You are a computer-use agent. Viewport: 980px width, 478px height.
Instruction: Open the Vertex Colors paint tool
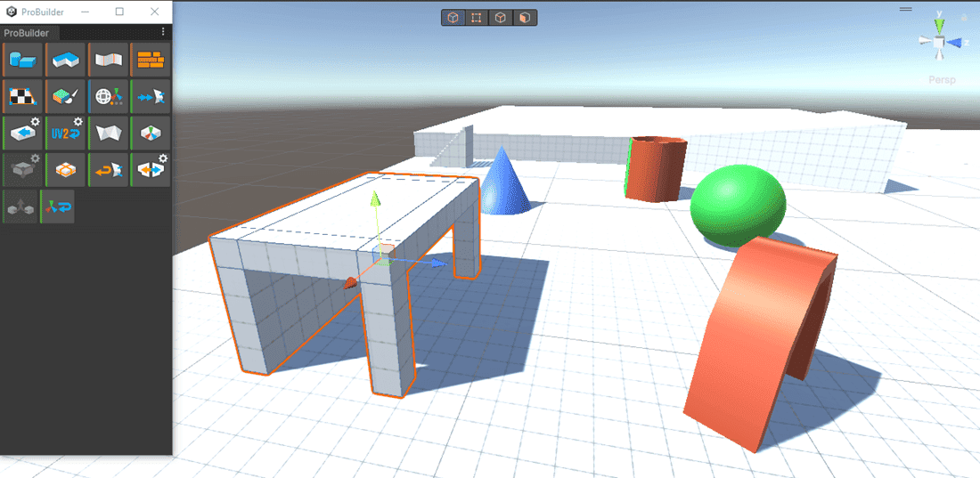click(x=64, y=96)
